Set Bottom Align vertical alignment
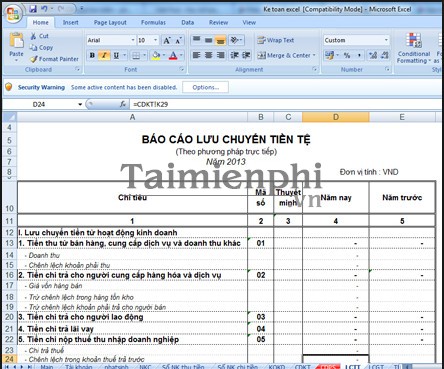 (221, 40)
